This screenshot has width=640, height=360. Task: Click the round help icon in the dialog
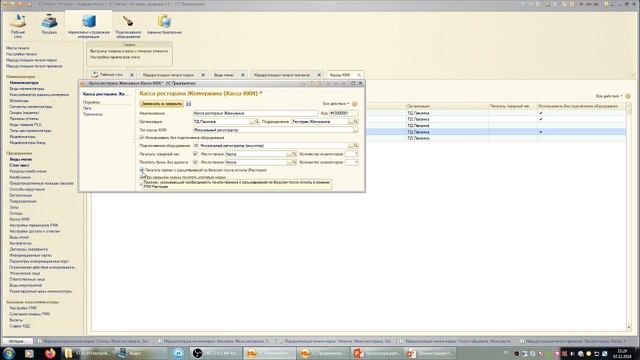click(x=355, y=104)
